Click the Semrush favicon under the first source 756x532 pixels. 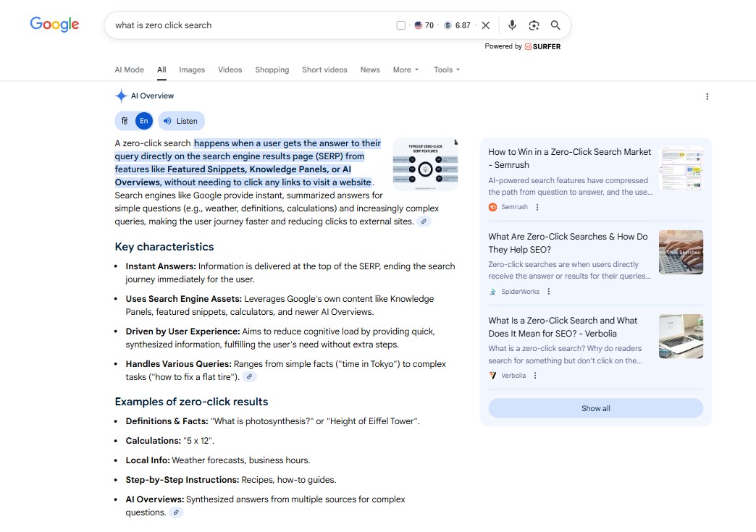(492, 207)
